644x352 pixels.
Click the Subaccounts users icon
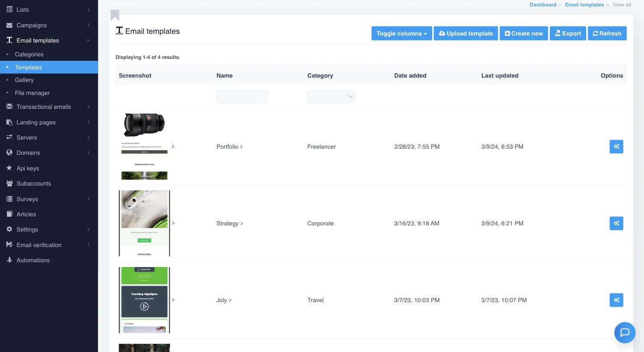[x=9, y=183]
